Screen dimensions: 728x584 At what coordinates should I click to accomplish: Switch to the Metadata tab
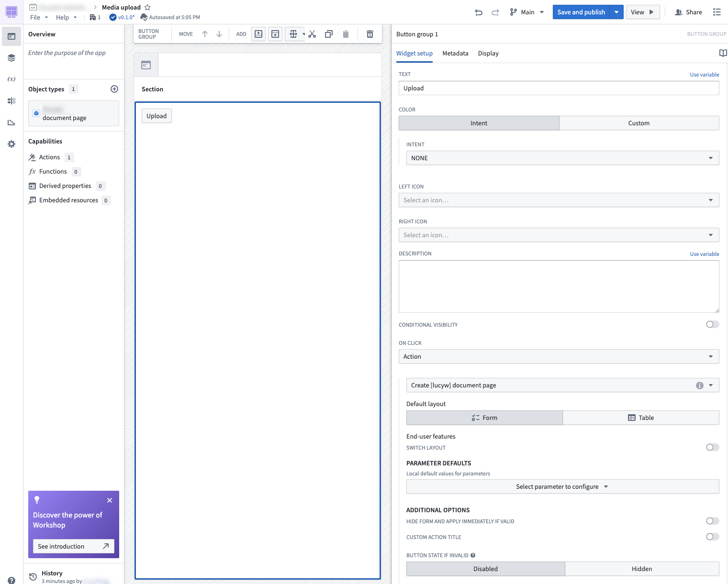(x=455, y=53)
